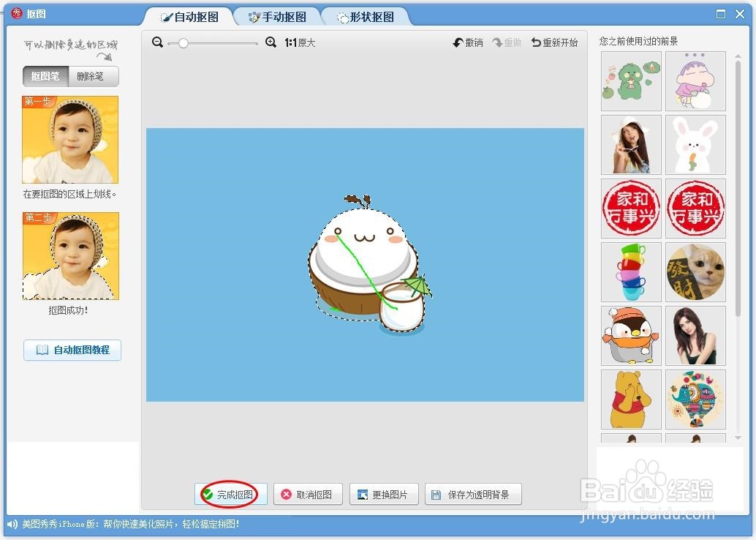The image size is (756, 540).
Task: Open the 自动抠图教程 tutorial
Action: (x=72, y=350)
